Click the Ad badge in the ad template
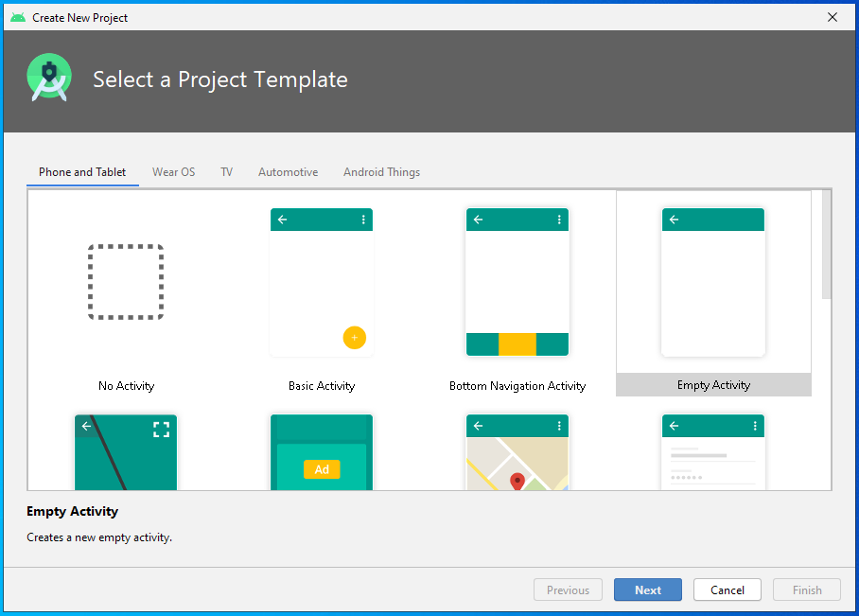 pyautogui.click(x=322, y=469)
